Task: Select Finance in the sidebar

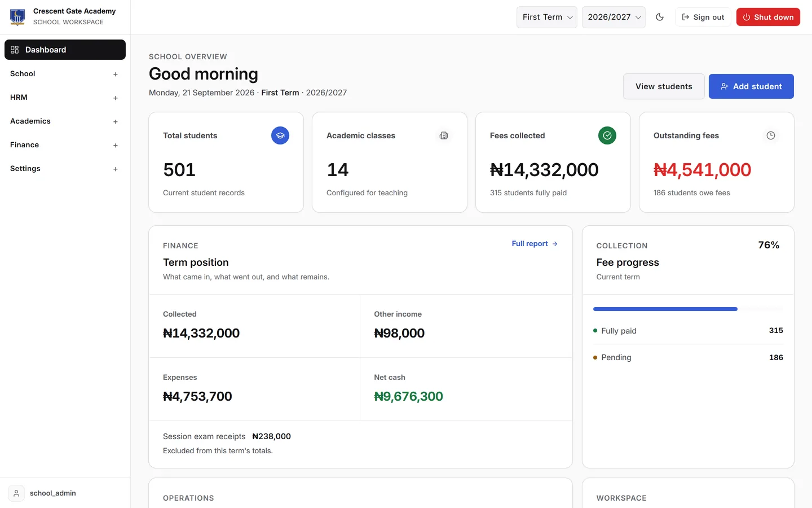Action: tap(65, 144)
